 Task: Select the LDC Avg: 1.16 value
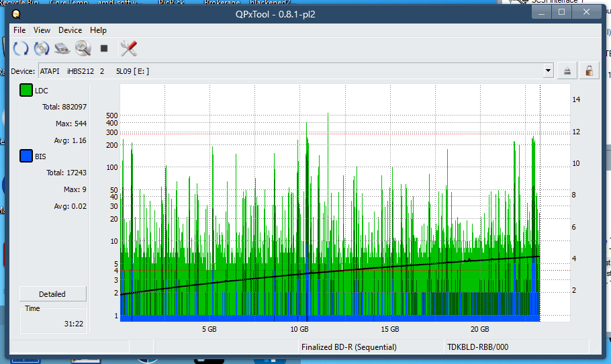[70, 140]
